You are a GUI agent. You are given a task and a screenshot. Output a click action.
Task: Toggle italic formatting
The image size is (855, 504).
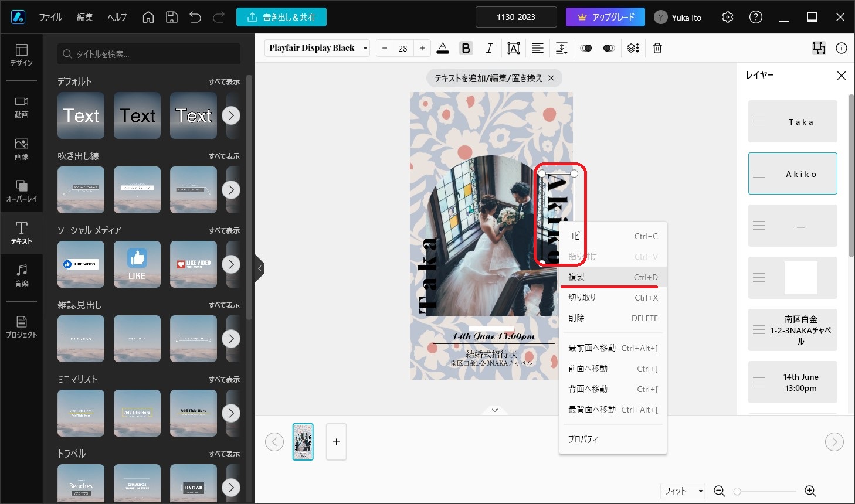490,48
